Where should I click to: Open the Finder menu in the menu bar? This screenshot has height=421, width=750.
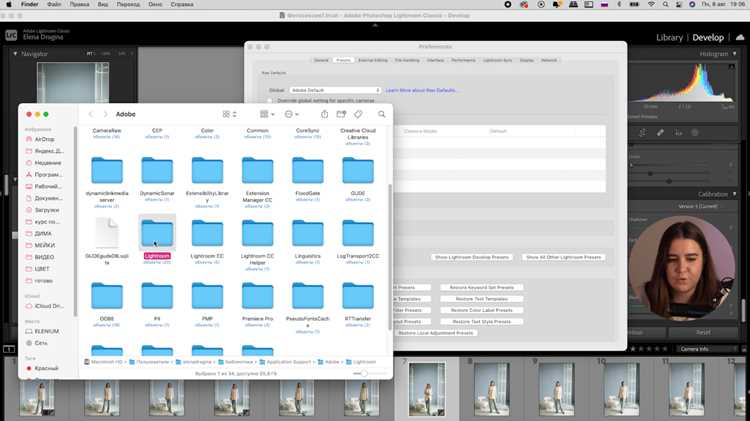tap(30, 4)
